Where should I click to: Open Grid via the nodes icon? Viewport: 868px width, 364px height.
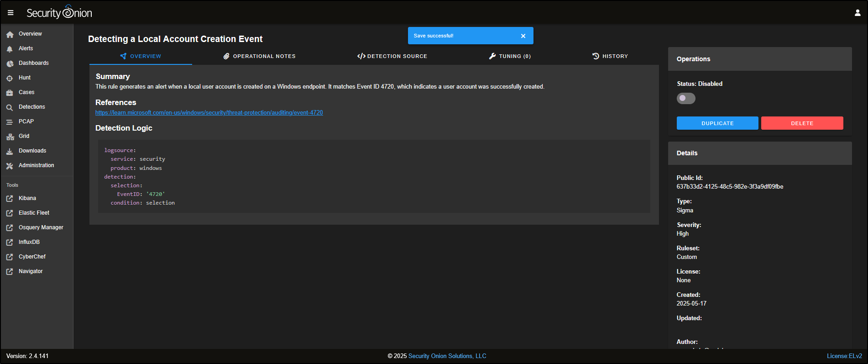(x=10, y=137)
